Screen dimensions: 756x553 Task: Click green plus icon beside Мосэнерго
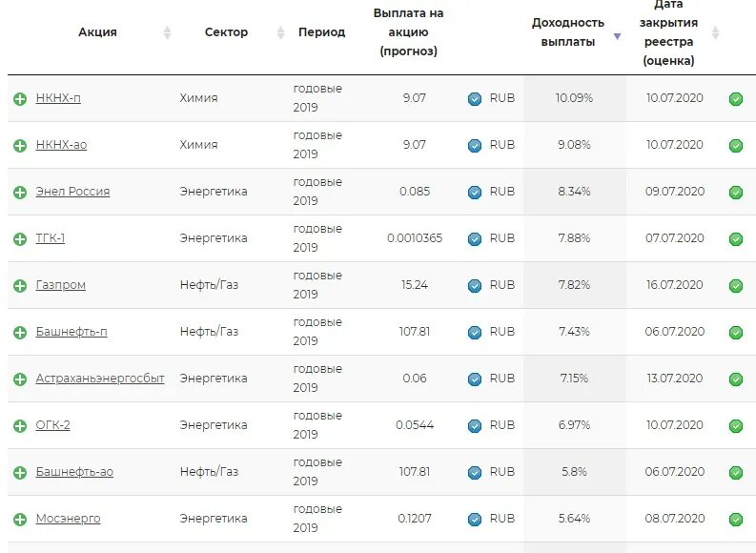point(20,520)
